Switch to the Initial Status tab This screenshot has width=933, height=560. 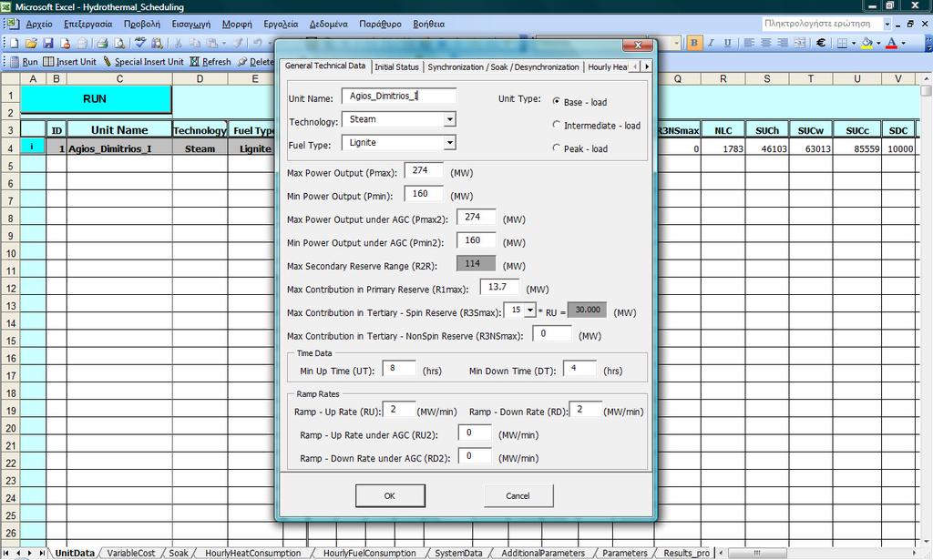[396, 67]
